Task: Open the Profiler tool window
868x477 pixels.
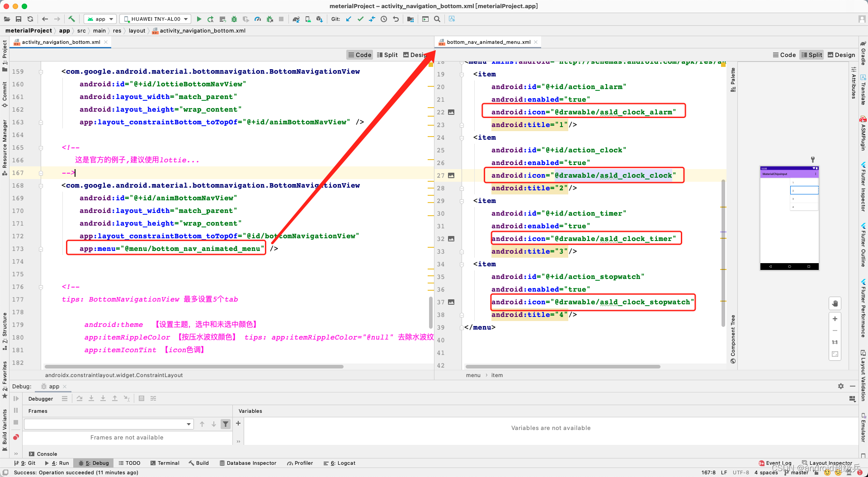Action: (300, 463)
